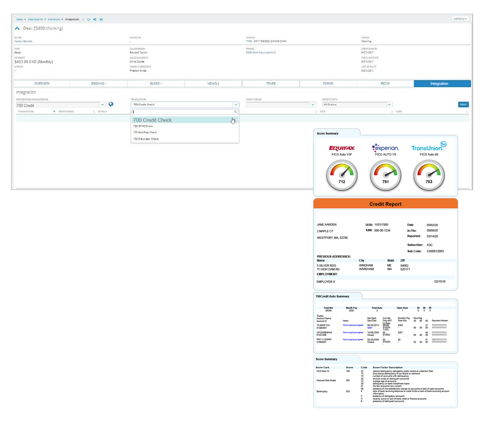
Task: Sort by the Credit Order column header
Action: tap(66, 112)
